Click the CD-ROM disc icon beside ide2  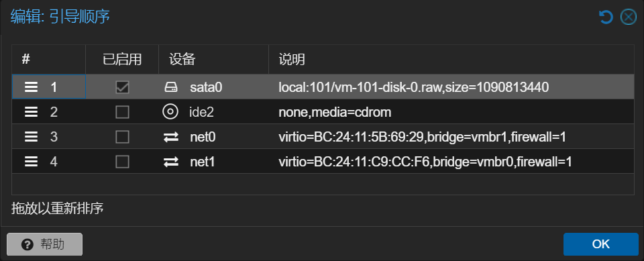[x=170, y=112]
